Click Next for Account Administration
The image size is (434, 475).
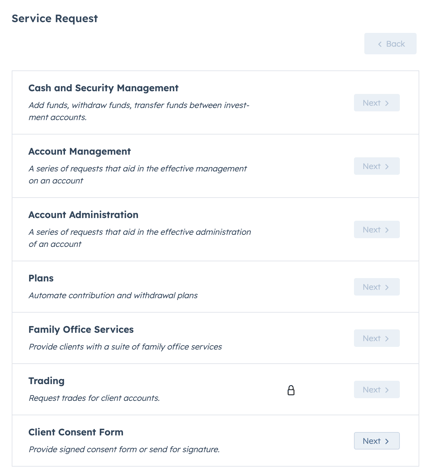[377, 230]
